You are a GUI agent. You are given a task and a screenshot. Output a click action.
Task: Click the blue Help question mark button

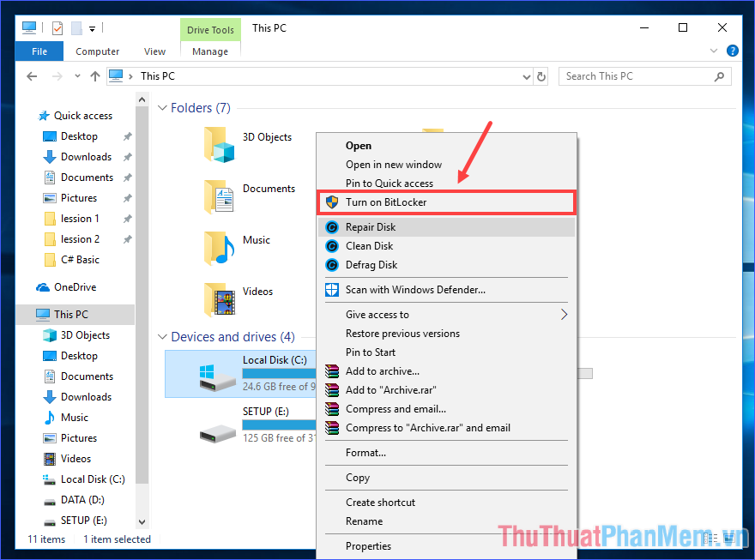coord(733,51)
